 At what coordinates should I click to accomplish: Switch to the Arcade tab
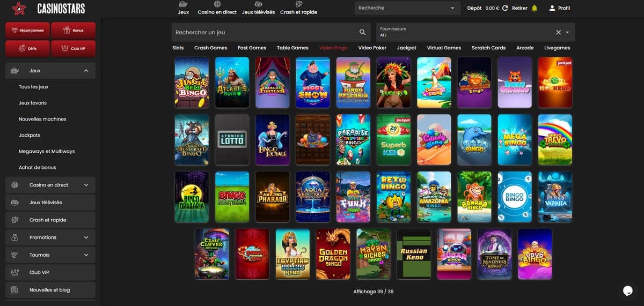click(x=525, y=48)
